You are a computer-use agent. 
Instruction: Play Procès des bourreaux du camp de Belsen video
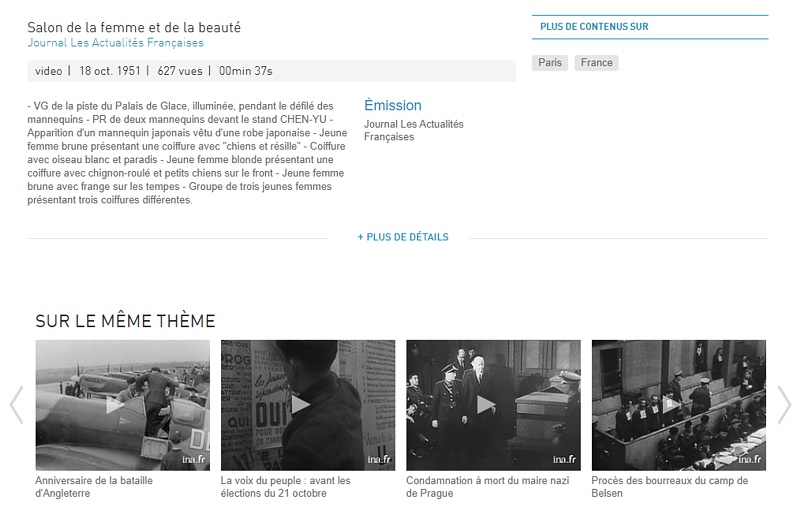(x=679, y=405)
